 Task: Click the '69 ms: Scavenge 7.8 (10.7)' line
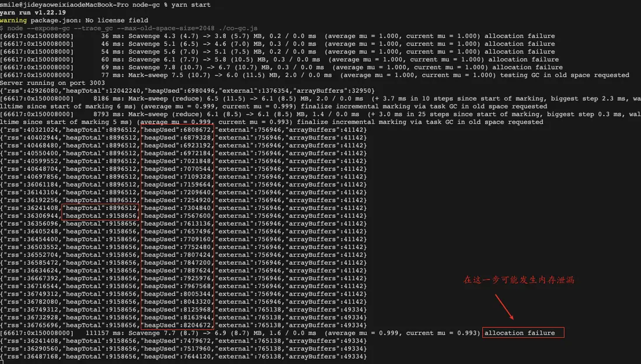(x=281, y=68)
